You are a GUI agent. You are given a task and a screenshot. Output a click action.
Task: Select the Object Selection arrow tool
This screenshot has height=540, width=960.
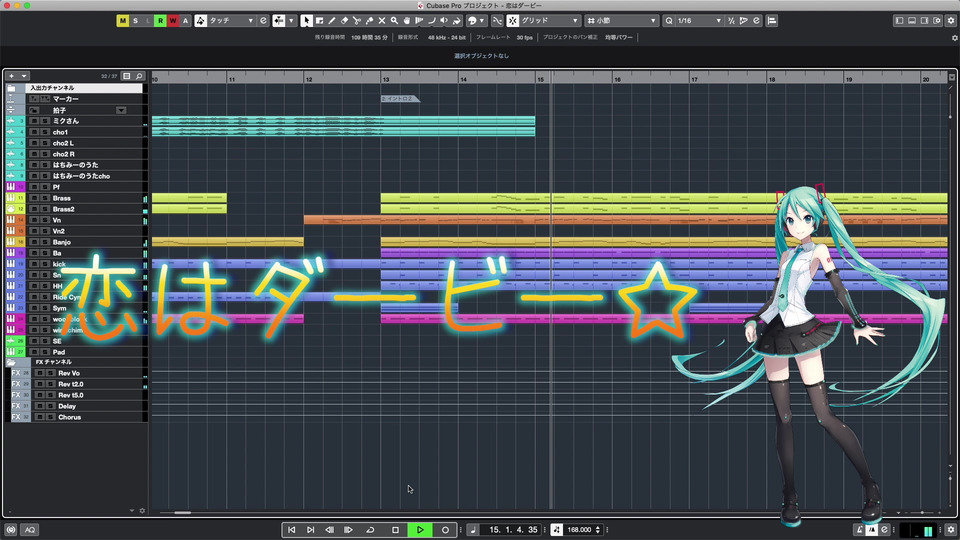coord(306,21)
